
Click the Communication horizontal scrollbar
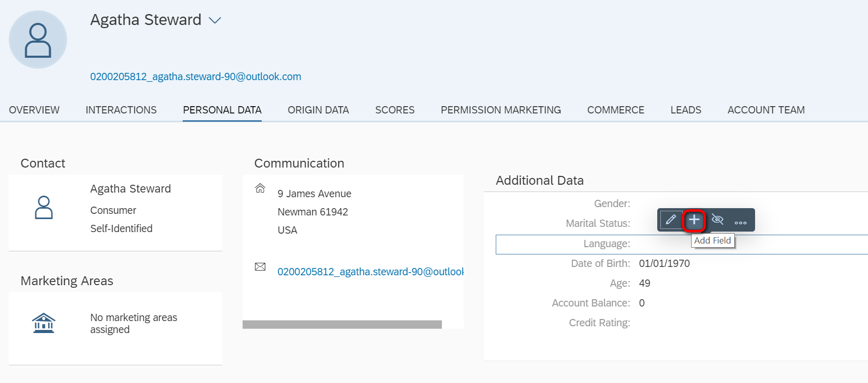coord(342,324)
